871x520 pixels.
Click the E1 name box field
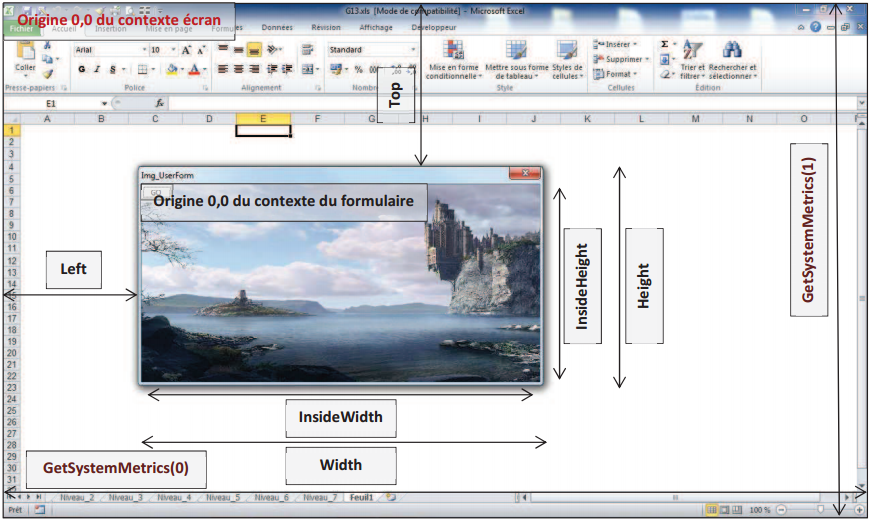50,103
